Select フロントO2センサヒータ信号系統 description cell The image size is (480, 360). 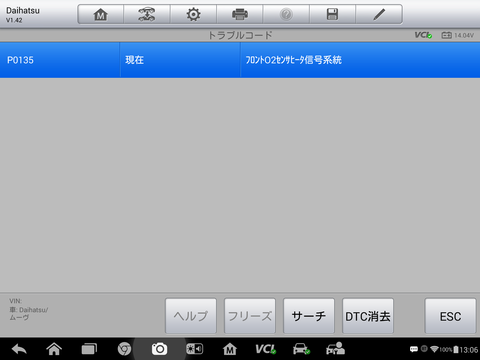click(x=360, y=60)
